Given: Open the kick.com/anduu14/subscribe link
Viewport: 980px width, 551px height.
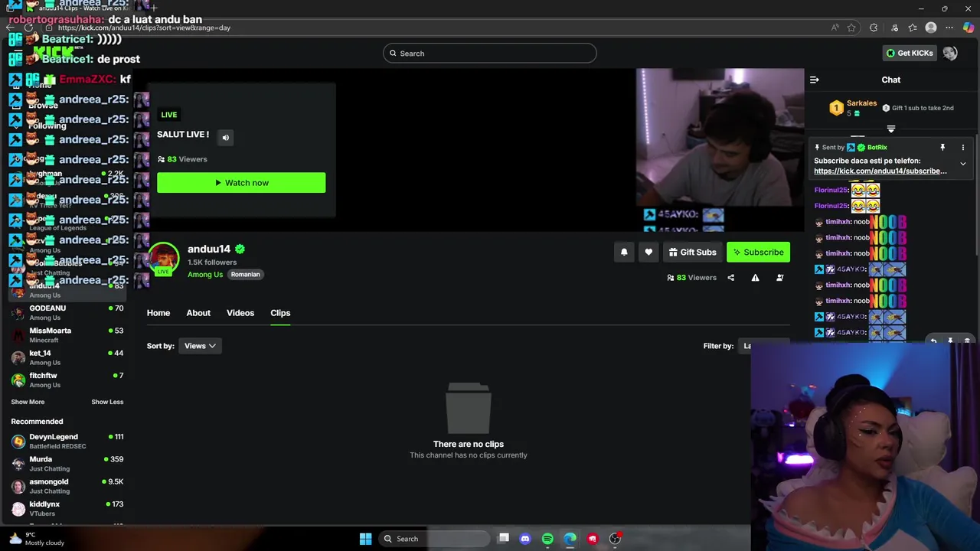Looking at the screenshot, I should click(x=880, y=171).
